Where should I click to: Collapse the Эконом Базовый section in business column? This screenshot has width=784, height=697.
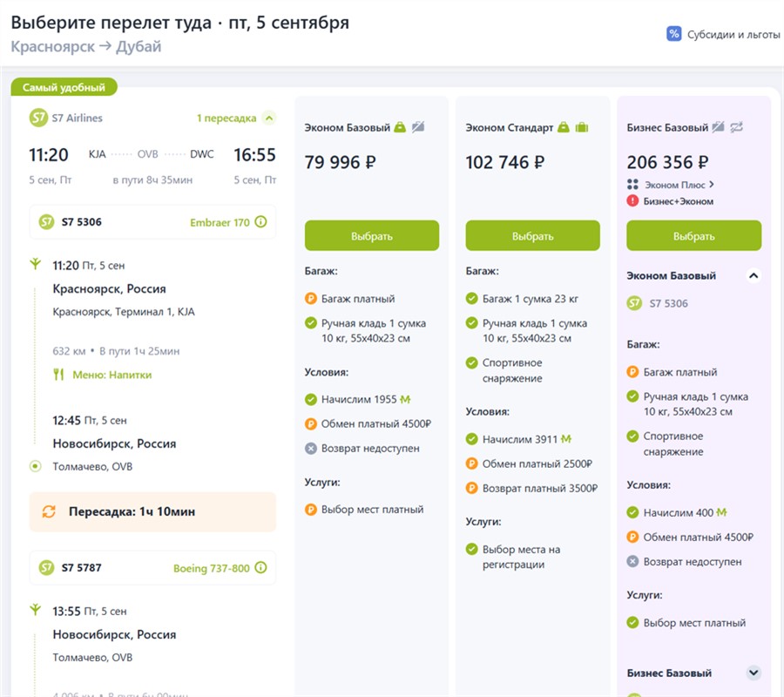754,275
